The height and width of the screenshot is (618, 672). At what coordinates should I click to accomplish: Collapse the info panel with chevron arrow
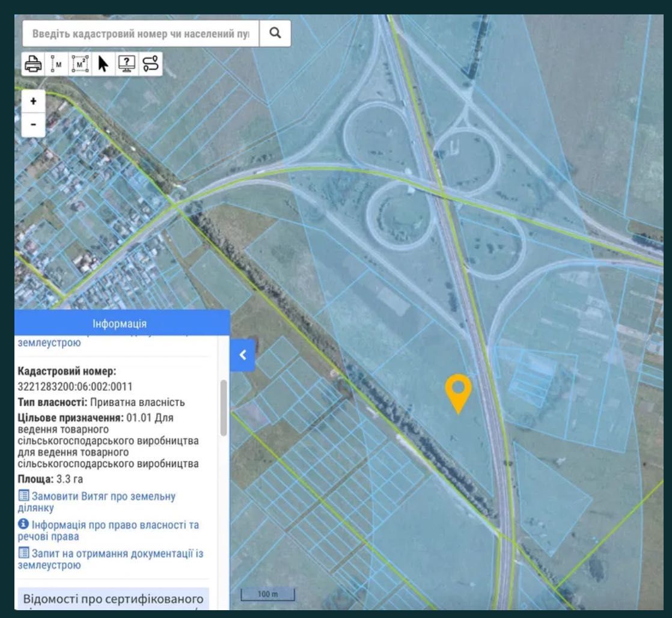coord(243,355)
